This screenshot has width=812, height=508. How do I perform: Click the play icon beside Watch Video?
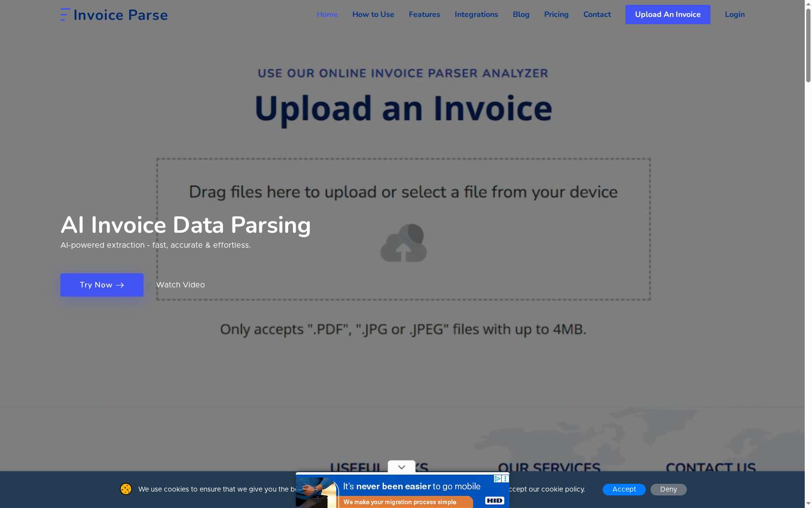[x=149, y=285]
